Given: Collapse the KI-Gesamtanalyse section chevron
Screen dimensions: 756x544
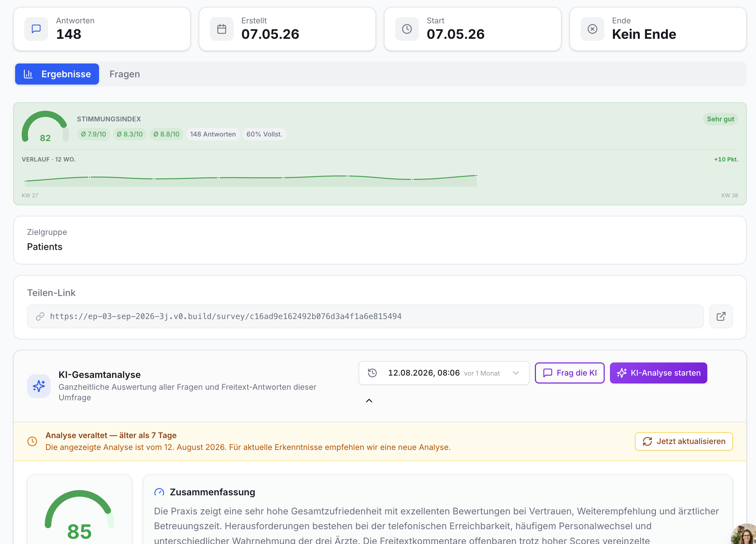Looking at the screenshot, I should click(369, 401).
